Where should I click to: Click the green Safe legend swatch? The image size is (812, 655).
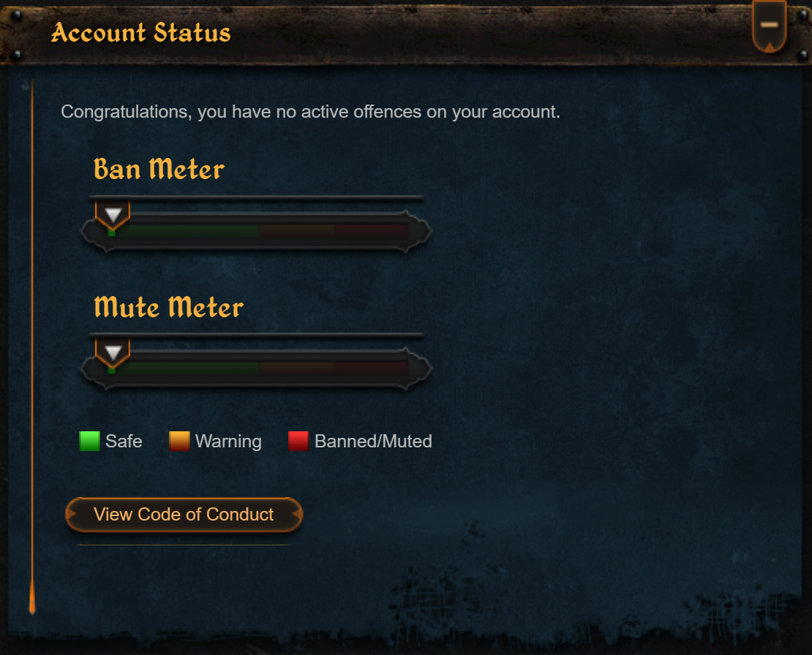pos(89,442)
